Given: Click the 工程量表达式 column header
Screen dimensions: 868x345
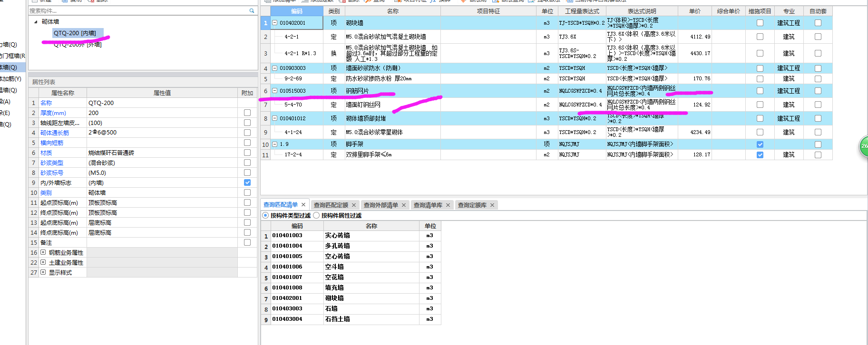Looking at the screenshot, I should tap(582, 11).
